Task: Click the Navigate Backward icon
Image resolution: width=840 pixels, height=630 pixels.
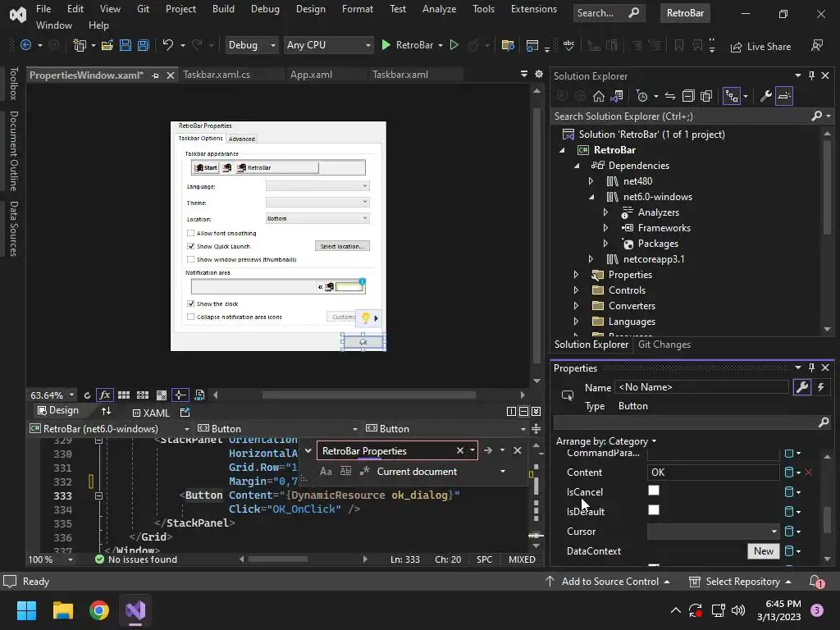Action: pyautogui.click(x=25, y=46)
